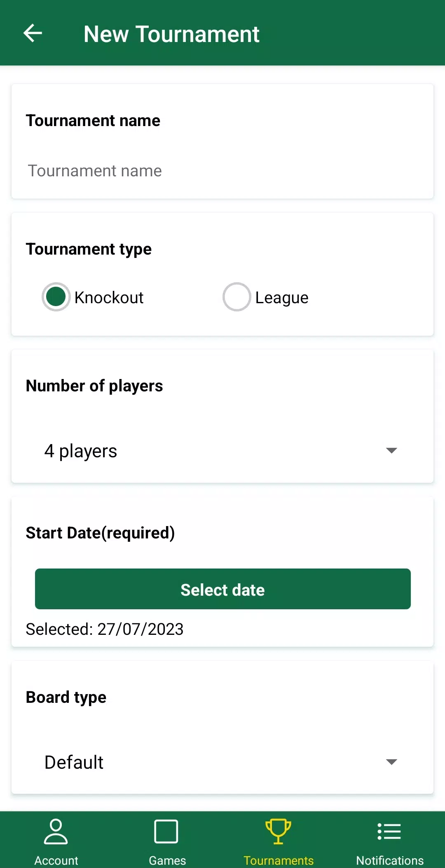Switch to the Account tab label
445x868 pixels.
coord(56,861)
